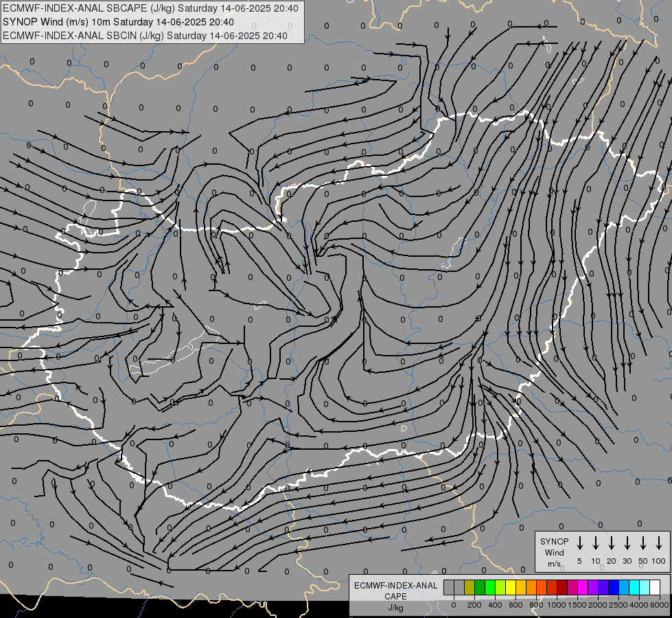Image resolution: width=672 pixels, height=618 pixels.
Task: Click the orange CAPE swatch before 800
Action: point(531,588)
